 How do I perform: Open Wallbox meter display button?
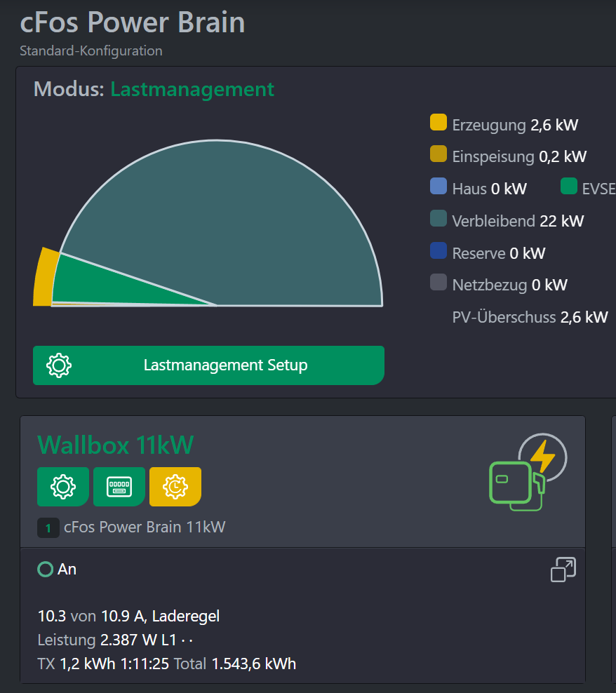coord(119,487)
